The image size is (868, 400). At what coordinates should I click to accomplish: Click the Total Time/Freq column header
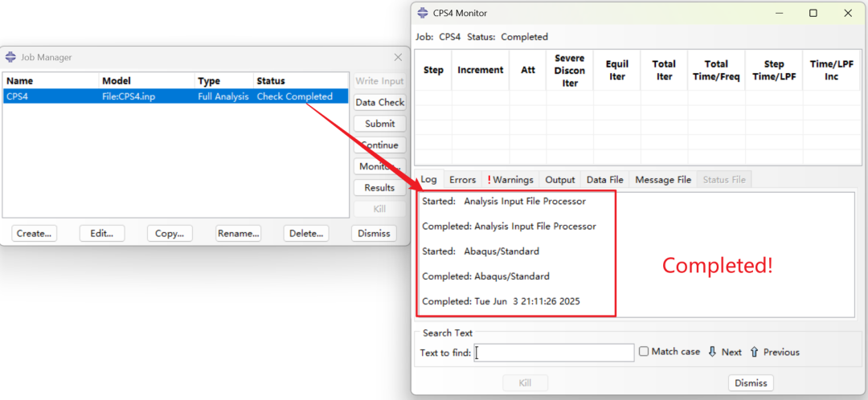[716, 70]
